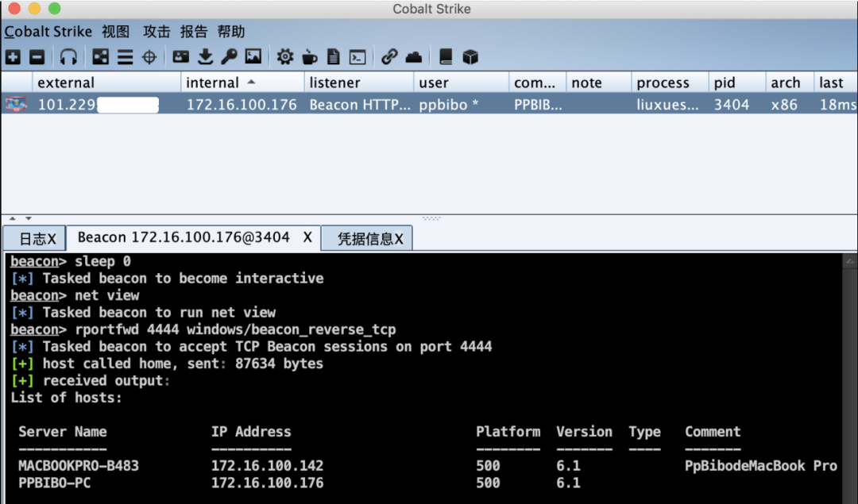Open the downloaded files icon

(x=205, y=57)
